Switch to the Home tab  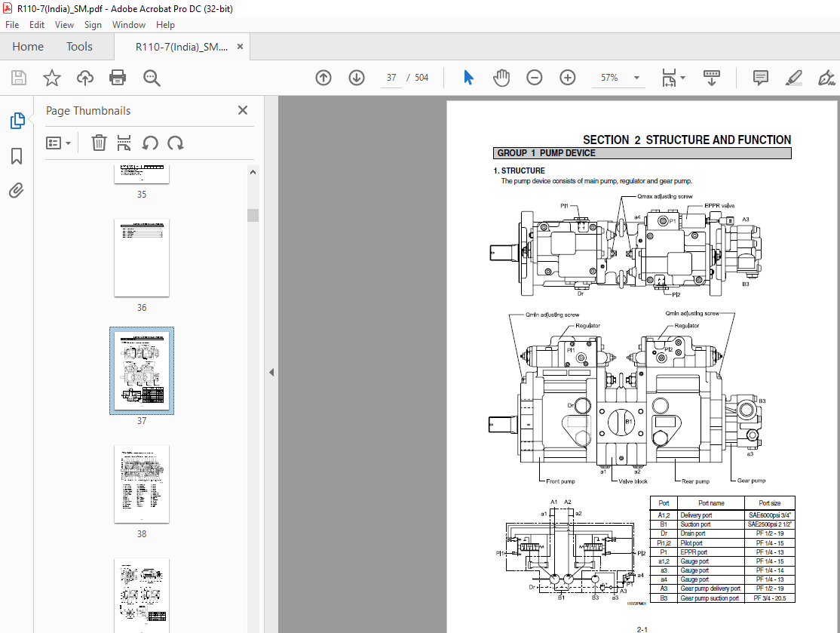[x=28, y=47]
